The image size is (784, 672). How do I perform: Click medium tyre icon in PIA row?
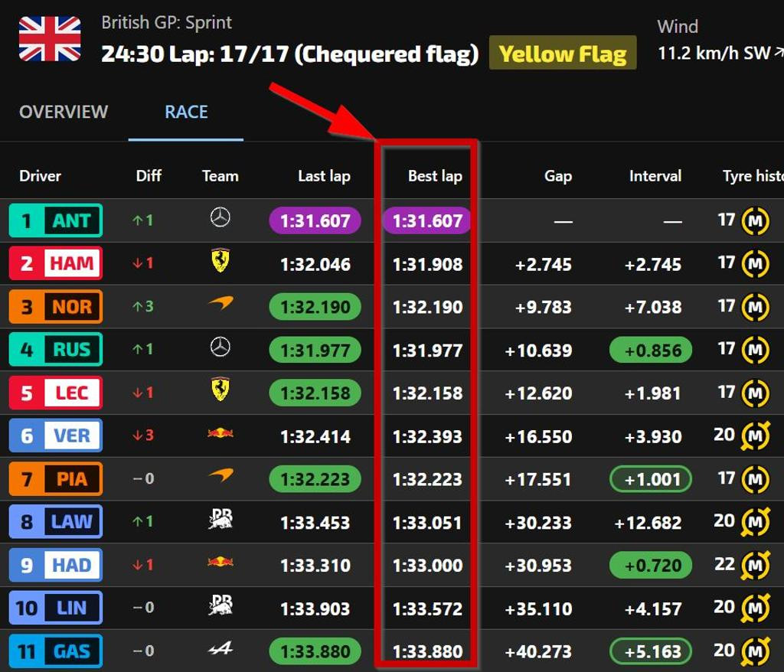tap(755, 479)
